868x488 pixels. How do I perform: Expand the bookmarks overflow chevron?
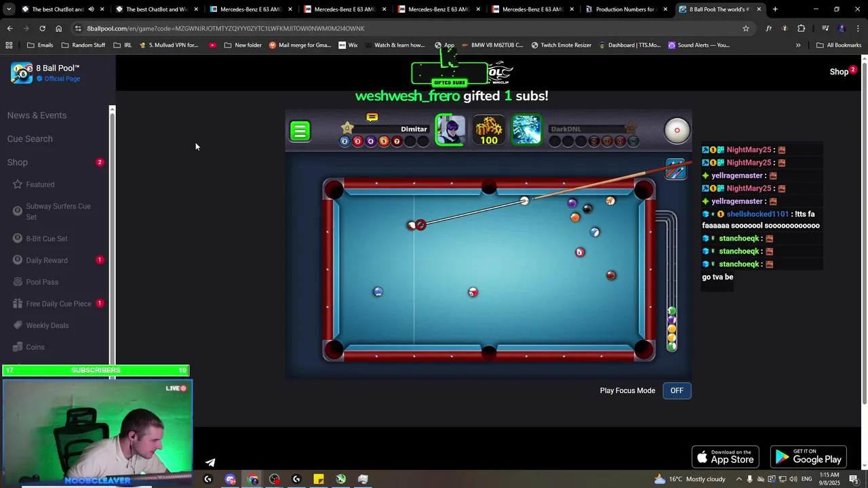click(x=798, y=45)
